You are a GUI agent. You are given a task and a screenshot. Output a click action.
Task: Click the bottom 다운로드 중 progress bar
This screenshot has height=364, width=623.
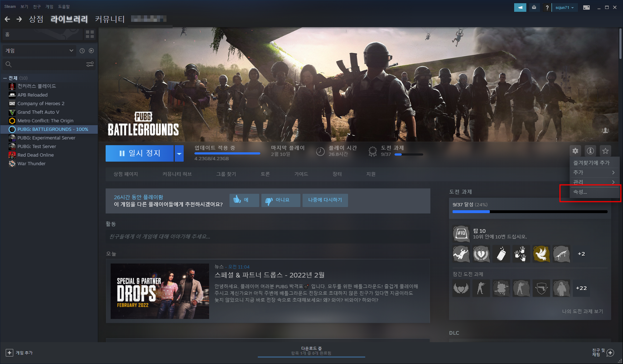click(x=311, y=357)
